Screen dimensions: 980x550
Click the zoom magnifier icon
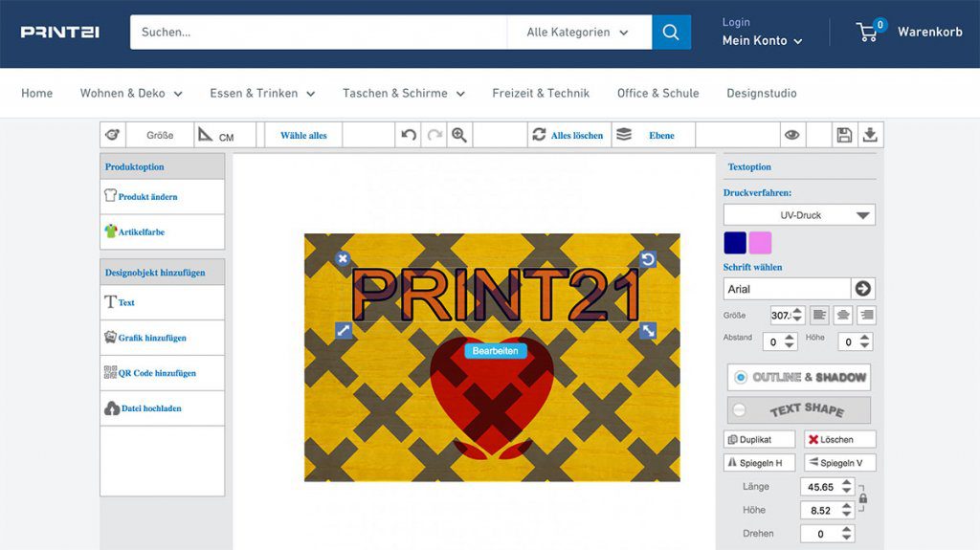[x=459, y=135]
